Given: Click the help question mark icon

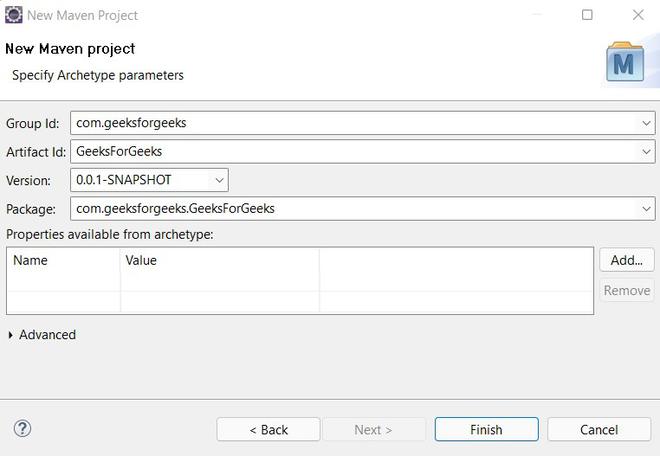Looking at the screenshot, I should tap(22, 429).
